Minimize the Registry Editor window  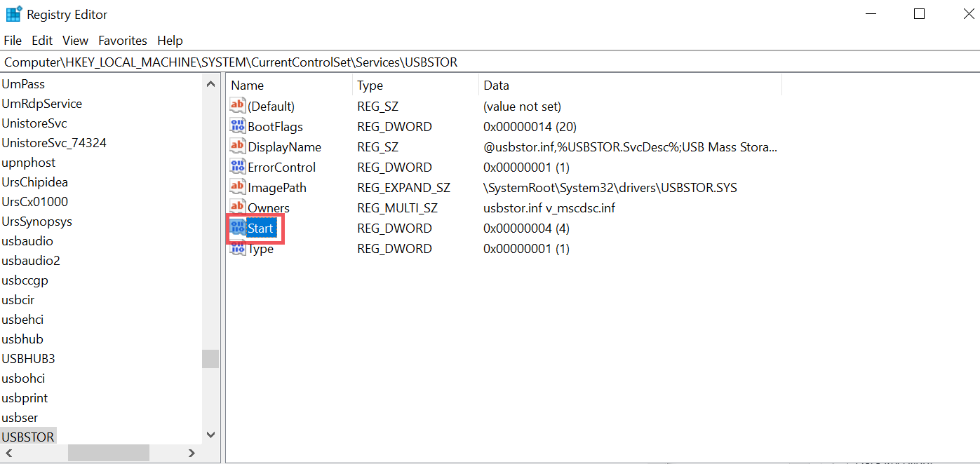pos(871,13)
